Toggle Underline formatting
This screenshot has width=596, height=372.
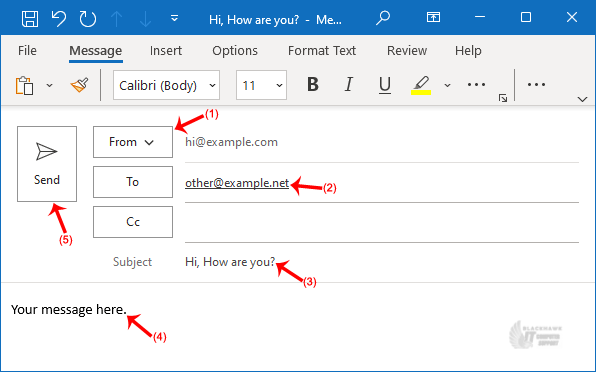(385, 85)
